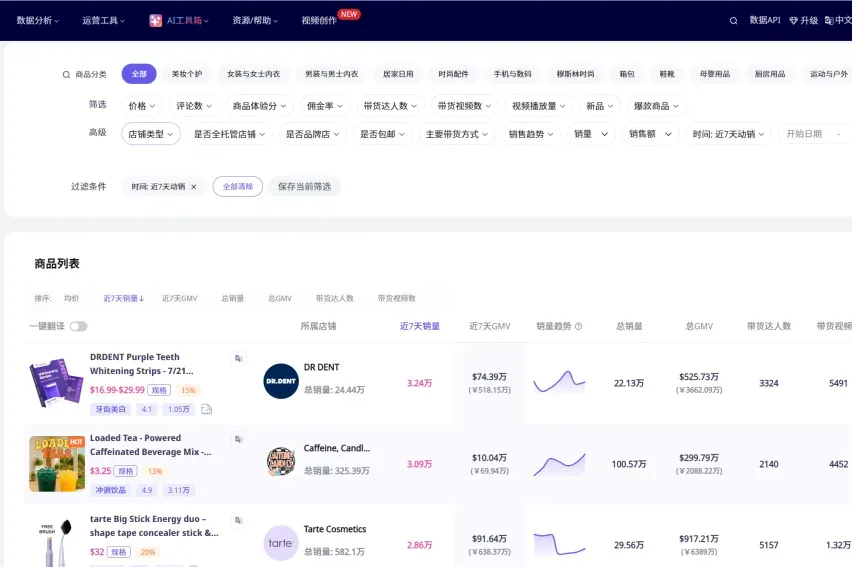The height and width of the screenshot is (567, 852).
Task: Click the 销量趋势 help question icon
Action: click(578, 326)
